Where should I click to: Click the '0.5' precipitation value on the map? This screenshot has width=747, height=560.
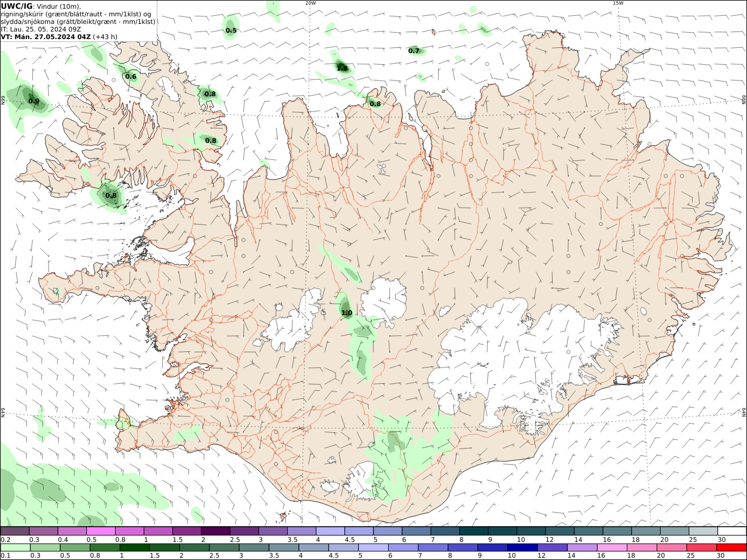point(231,30)
